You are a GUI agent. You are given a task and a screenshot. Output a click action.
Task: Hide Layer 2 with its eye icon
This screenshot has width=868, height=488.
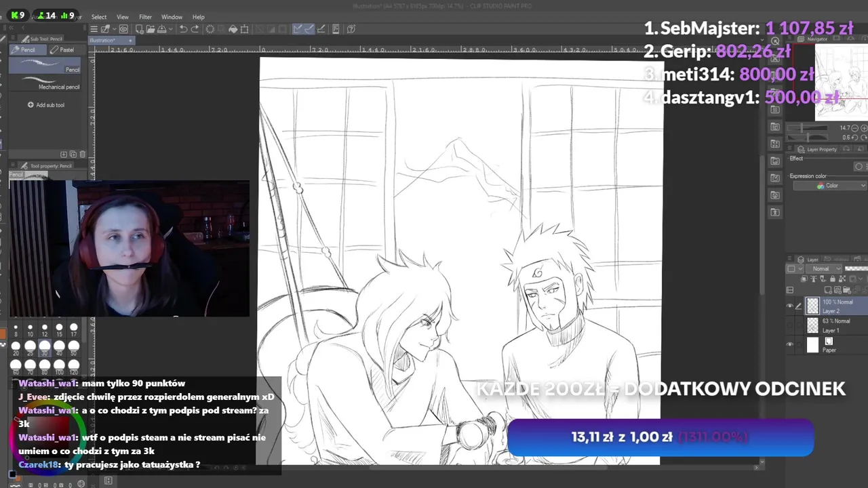[x=789, y=306]
